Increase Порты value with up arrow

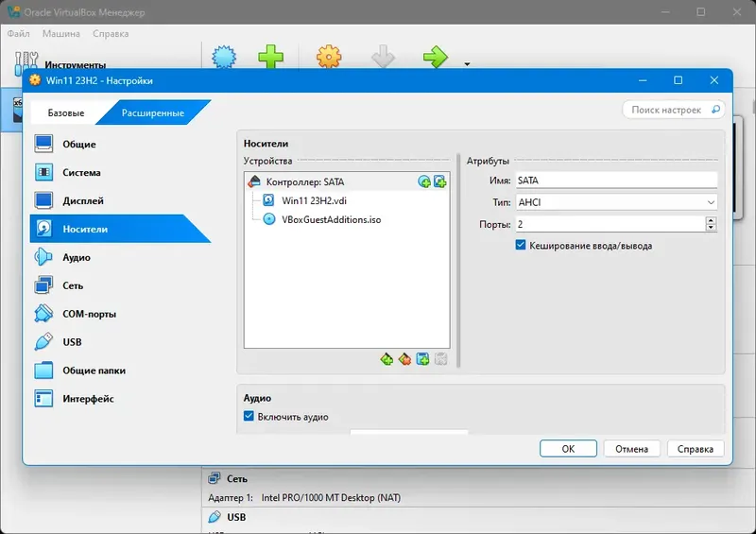pyautogui.click(x=711, y=220)
